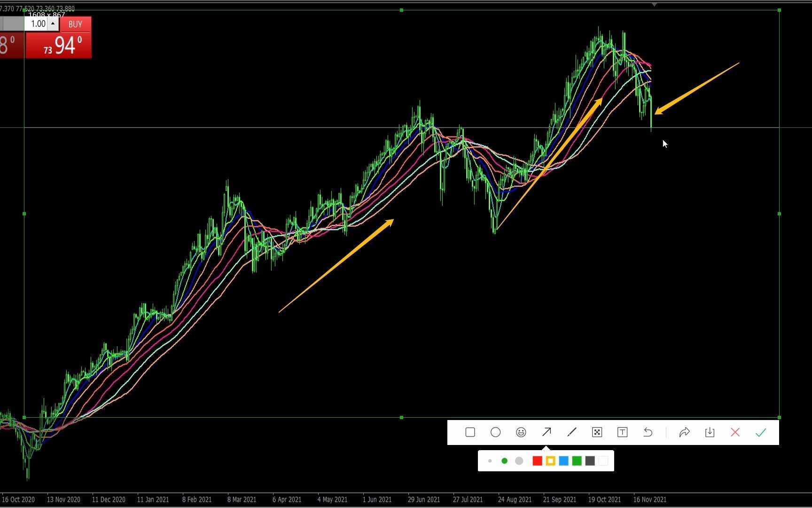Select the arrow drawing tool
The image size is (812, 508).
[x=547, y=432]
